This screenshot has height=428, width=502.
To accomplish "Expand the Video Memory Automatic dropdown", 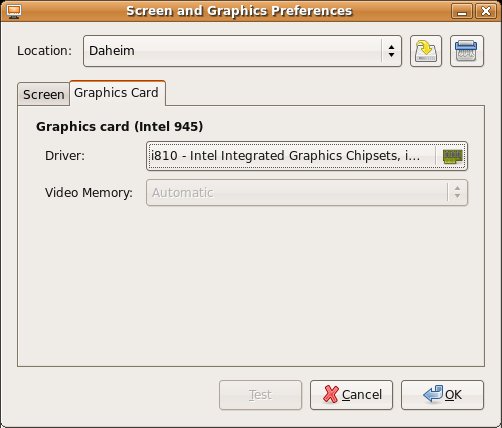I will (x=307, y=193).
